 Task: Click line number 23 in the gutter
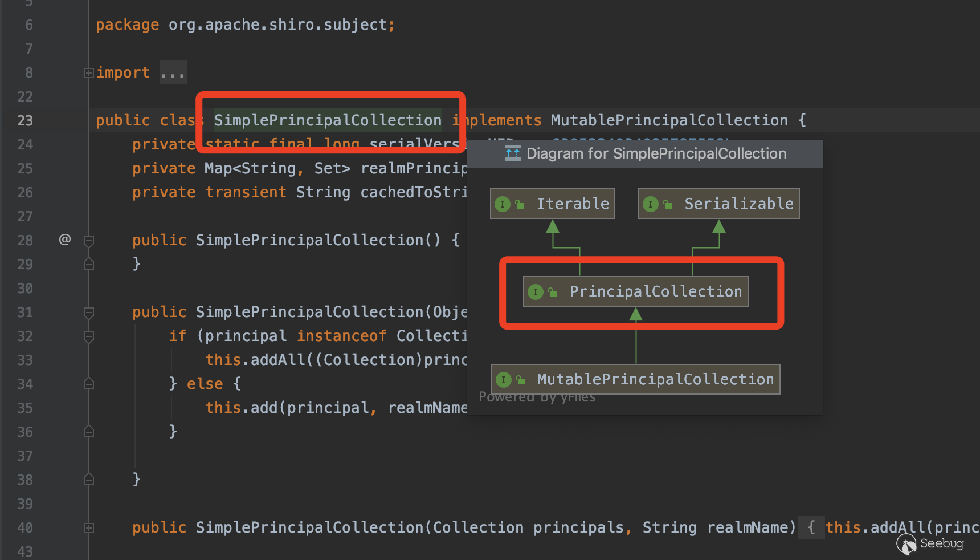[25, 121]
